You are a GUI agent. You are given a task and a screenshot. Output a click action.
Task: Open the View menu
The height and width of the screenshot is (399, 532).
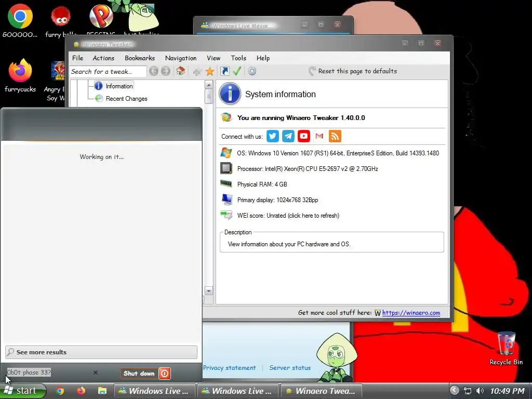pyautogui.click(x=214, y=58)
